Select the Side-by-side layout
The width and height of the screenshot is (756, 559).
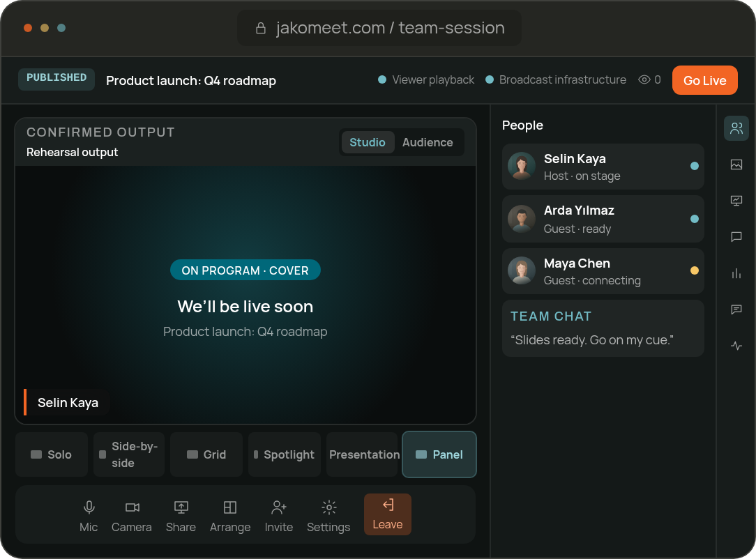[129, 454]
